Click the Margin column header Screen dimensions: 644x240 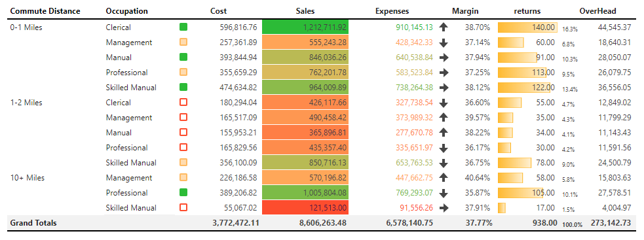click(465, 11)
